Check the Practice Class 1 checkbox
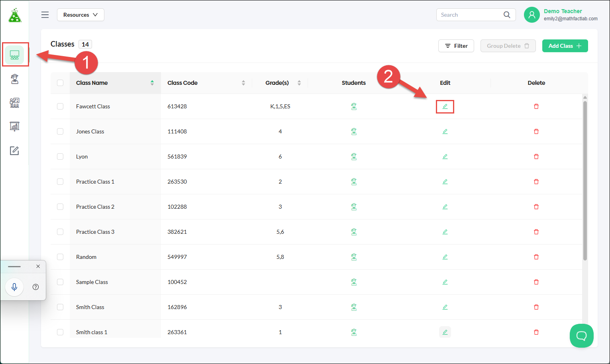610x364 pixels. click(x=60, y=182)
